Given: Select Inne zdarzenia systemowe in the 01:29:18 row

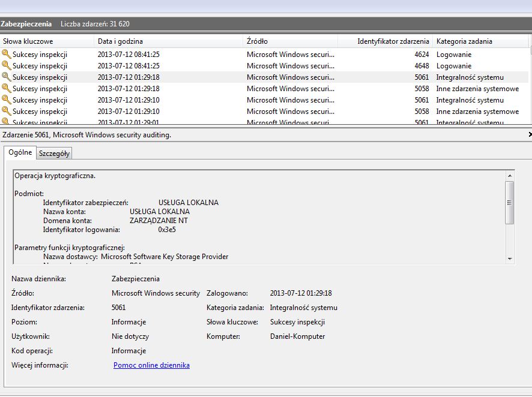Looking at the screenshot, I should (477, 89).
